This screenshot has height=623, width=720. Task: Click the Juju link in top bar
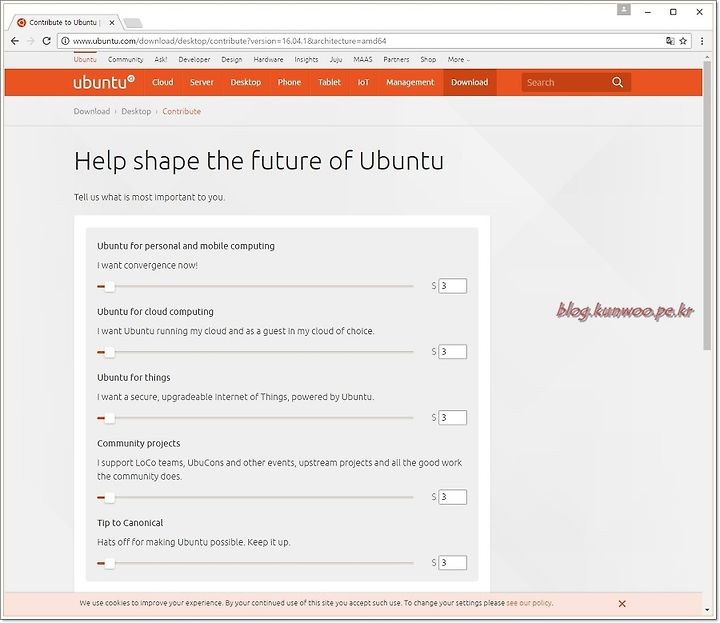point(336,60)
